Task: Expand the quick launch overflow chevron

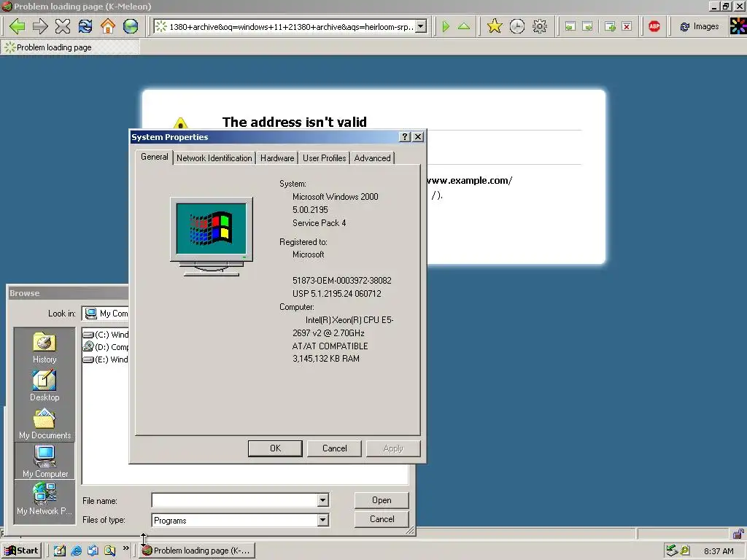Action: point(125,548)
